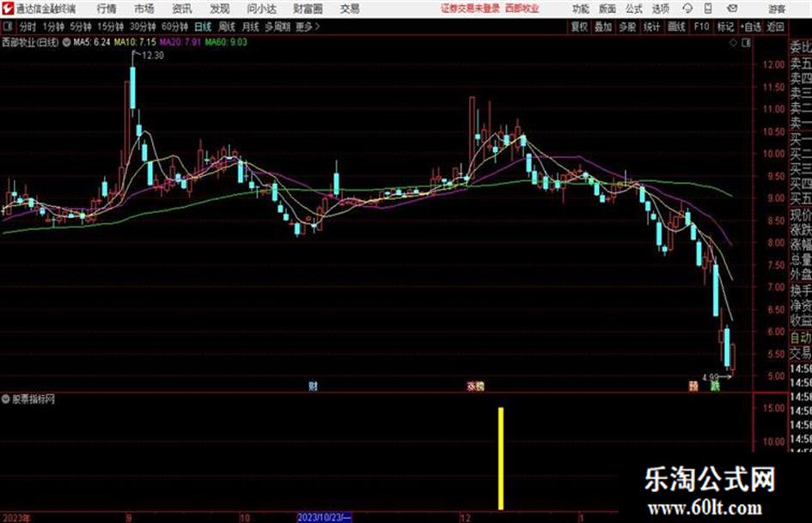Click the yellow indicator signal bar
This screenshot has width=812, height=523.
click(501, 459)
